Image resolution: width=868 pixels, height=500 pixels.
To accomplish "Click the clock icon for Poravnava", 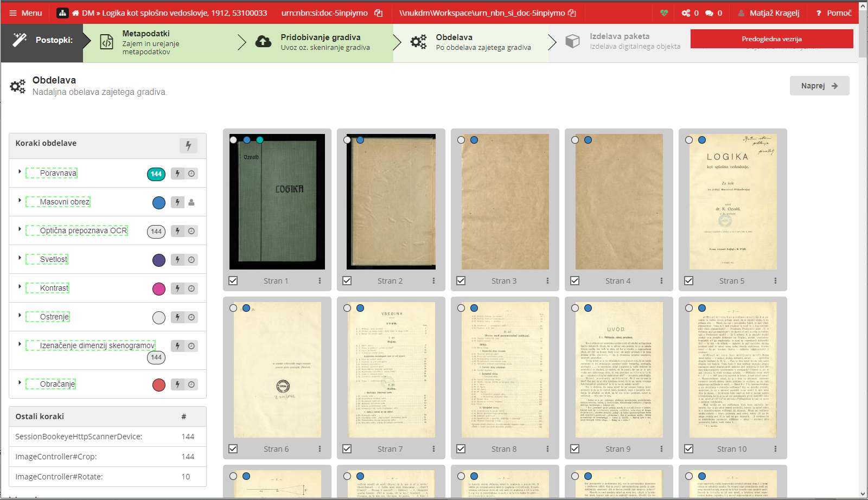I will (x=192, y=174).
